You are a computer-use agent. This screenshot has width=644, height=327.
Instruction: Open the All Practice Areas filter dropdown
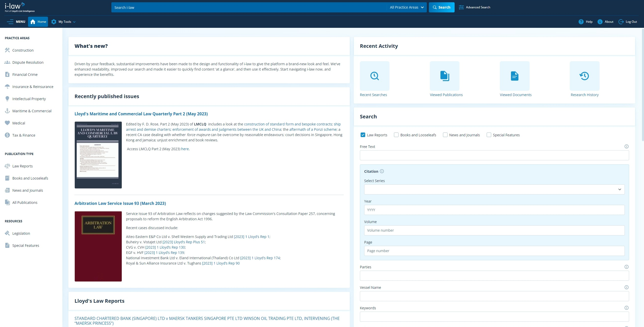[x=406, y=7]
